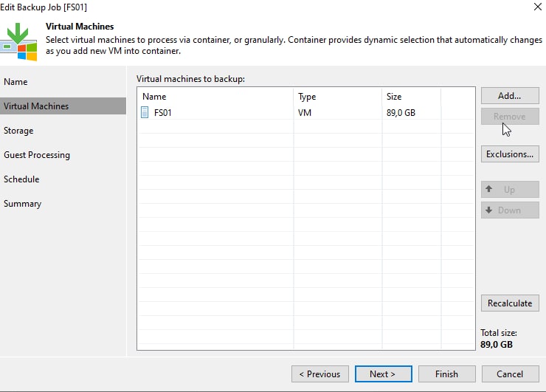This screenshot has height=392, width=546.
Task: Select the Virtual Machines step
Action: [36, 106]
